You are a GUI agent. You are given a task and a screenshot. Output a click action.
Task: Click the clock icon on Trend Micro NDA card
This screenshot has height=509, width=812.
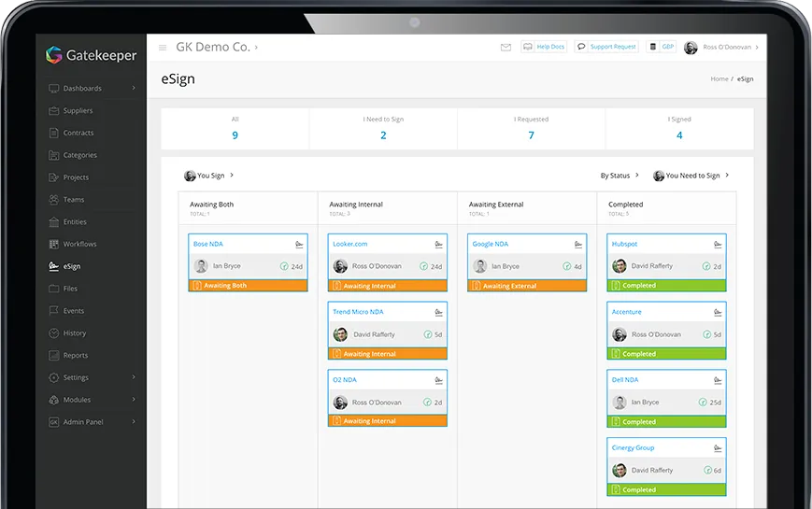coord(428,334)
